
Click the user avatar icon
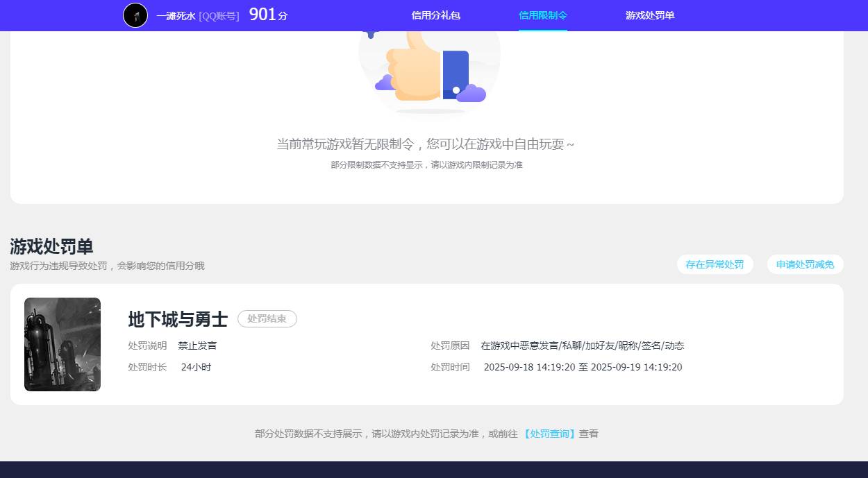pos(135,15)
